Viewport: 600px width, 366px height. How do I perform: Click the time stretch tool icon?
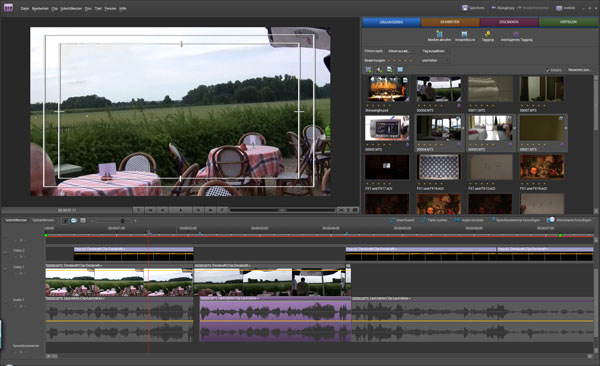click(x=74, y=221)
